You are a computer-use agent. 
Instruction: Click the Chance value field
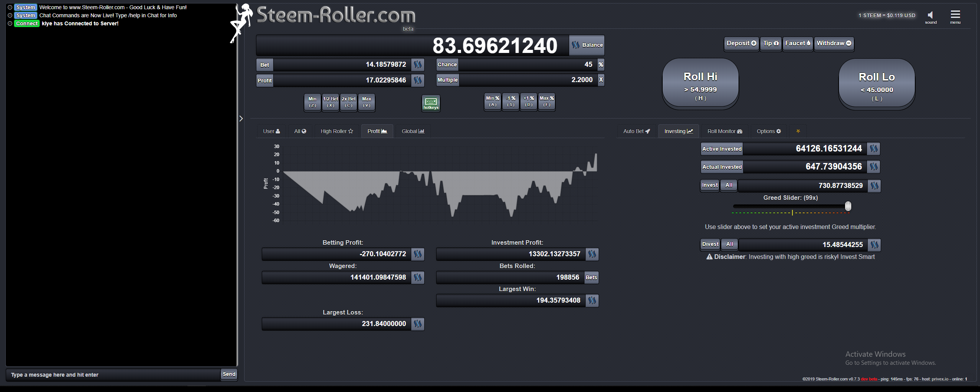pos(528,64)
